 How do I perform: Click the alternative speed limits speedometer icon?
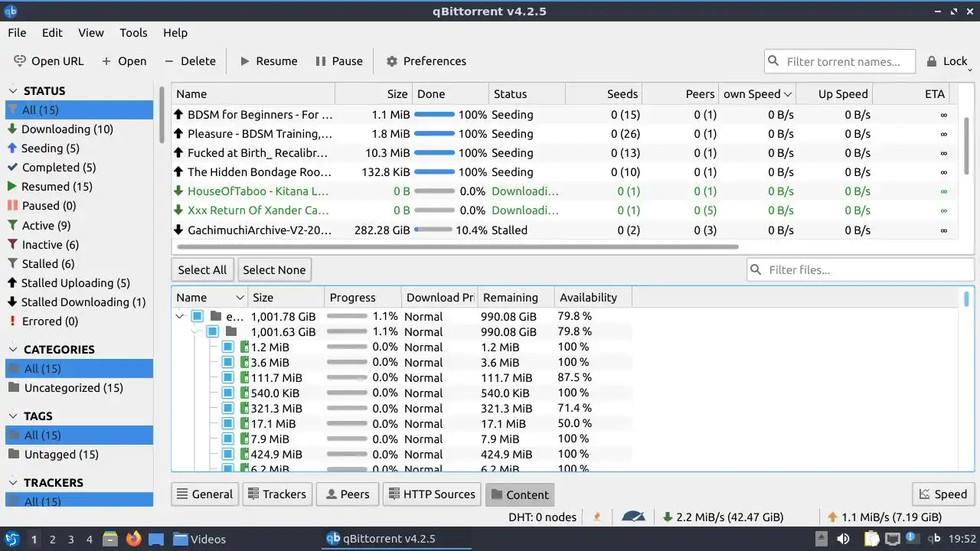click(x=634, y=517)
